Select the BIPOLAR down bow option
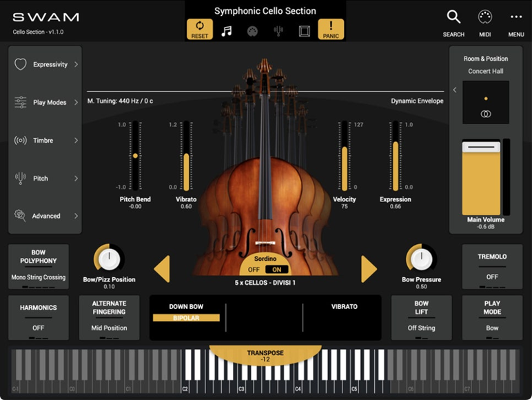The image size is (532, 400). [186, 318]
